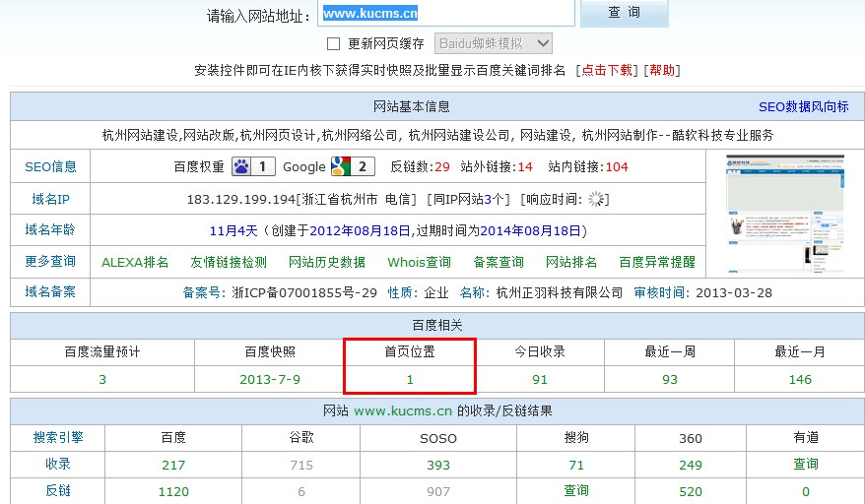Click the website address input field
Screen dimensions: 865x504
click(x=446, y=13)
